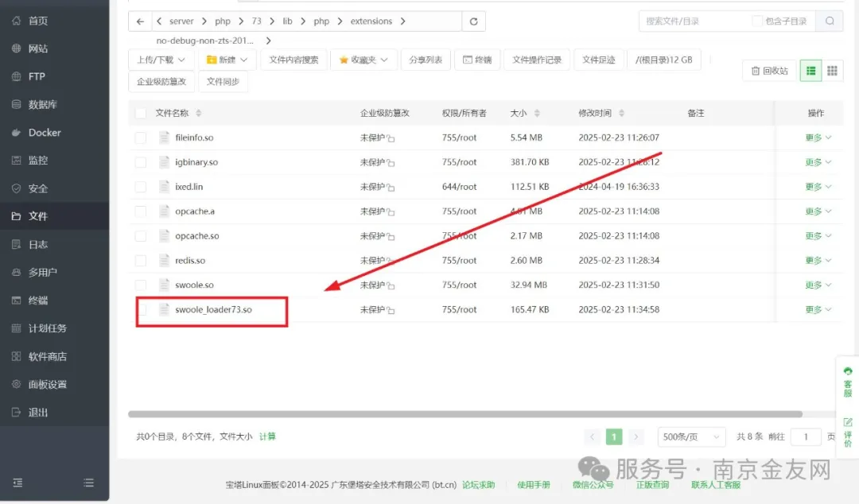The width and height of the screenshot is (859, 504).
Task: Expand 更多 for redis.so
Action: click(818, 261)
